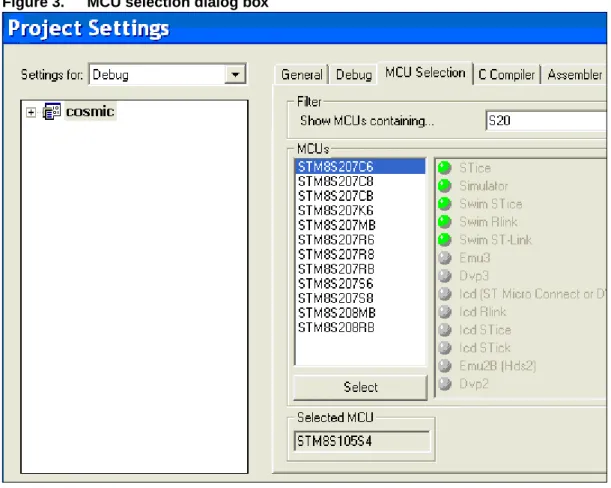Select STM8S207C6 in MCU list

pyautogui.click(x=360, y=167)
